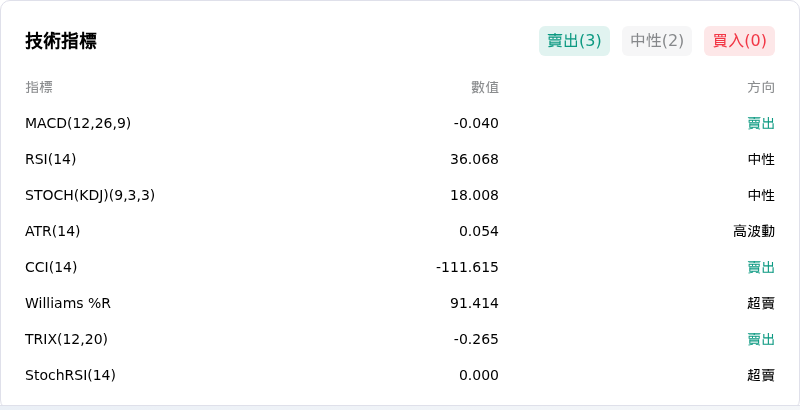Select the 賣出(3) sell badge

coord(574,41)
